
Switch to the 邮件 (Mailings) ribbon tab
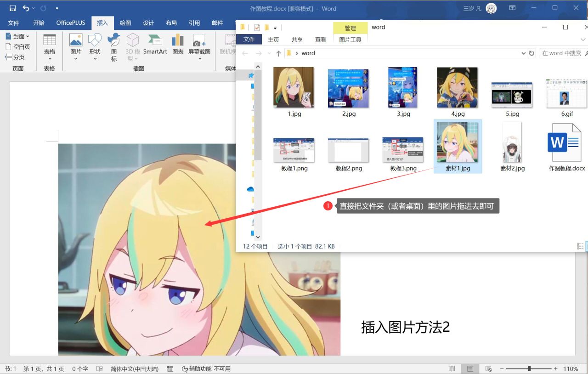[x=217, y=23]
